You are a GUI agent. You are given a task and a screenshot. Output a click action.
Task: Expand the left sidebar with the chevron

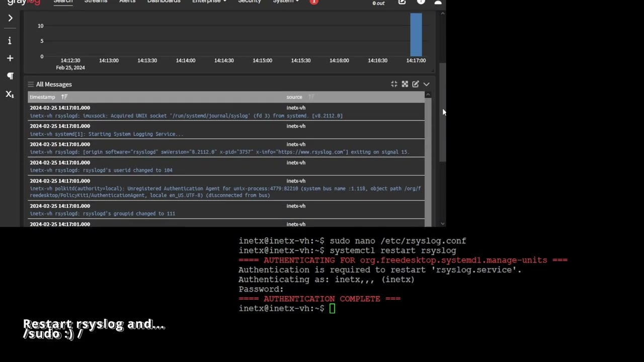pyautogui.click(x=10, y=18)
